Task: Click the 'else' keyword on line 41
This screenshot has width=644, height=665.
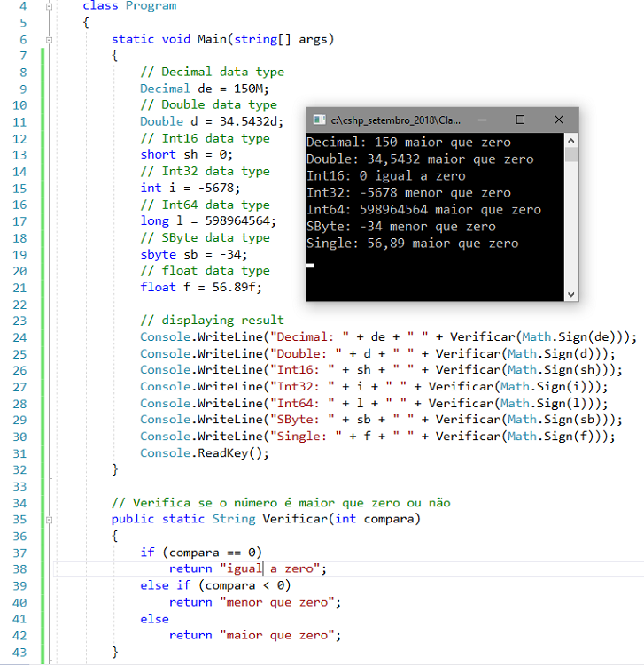Action: pyautogui.click(x=154, y=619)
